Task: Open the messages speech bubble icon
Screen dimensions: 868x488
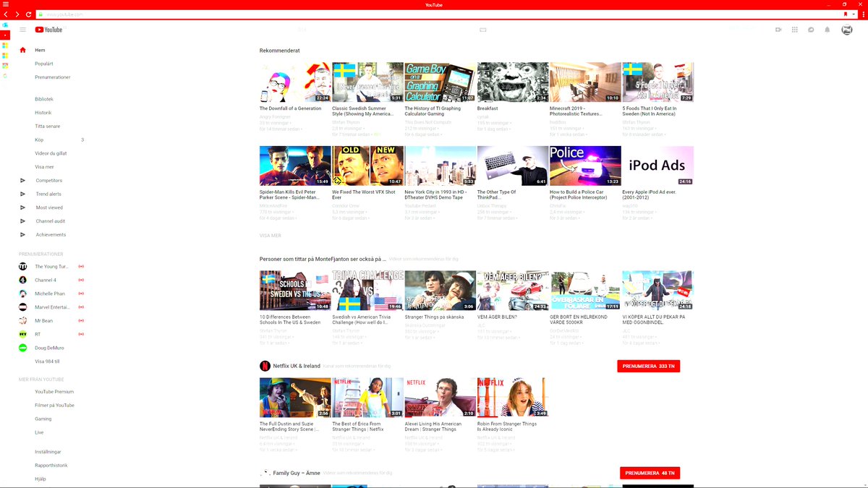Action: pos(811,30)
